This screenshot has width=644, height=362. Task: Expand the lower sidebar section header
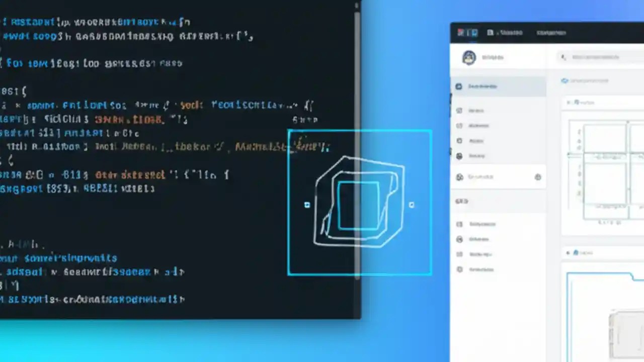(462, 201)
